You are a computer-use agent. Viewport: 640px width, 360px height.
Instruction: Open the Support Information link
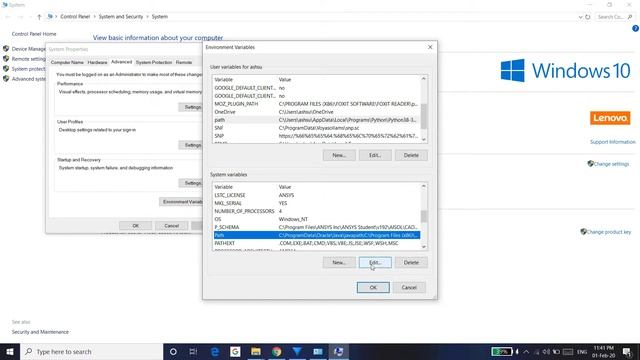click(x=613, y=142)
